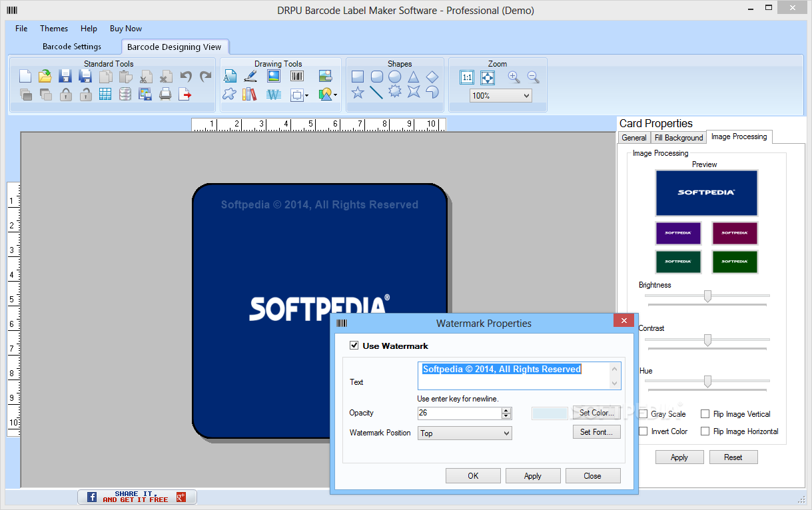The image size is (812, 510).
Task: Select the Line shape tool
Action: click(x=376, y=93)
